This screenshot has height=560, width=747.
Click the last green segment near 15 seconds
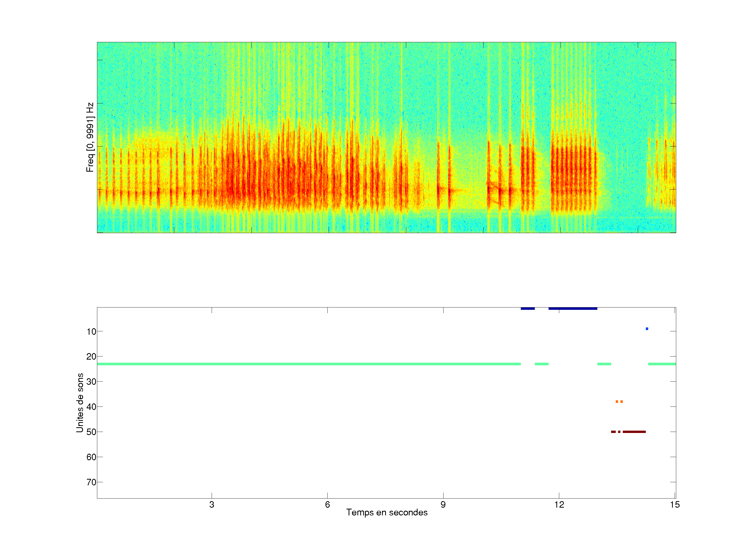pos(662,364)
